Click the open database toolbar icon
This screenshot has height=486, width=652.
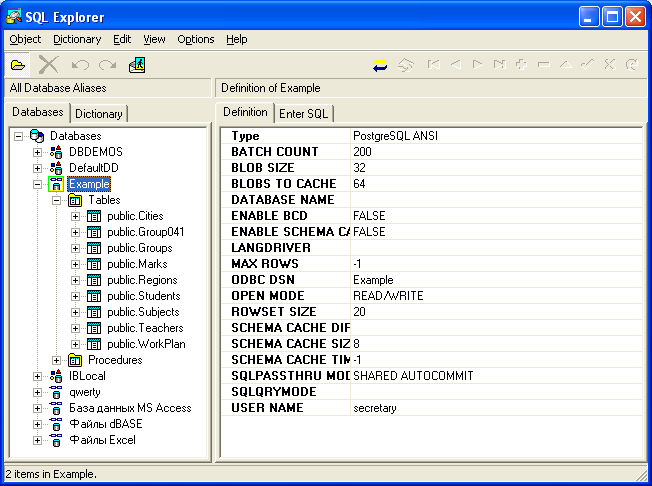[137, 65]
